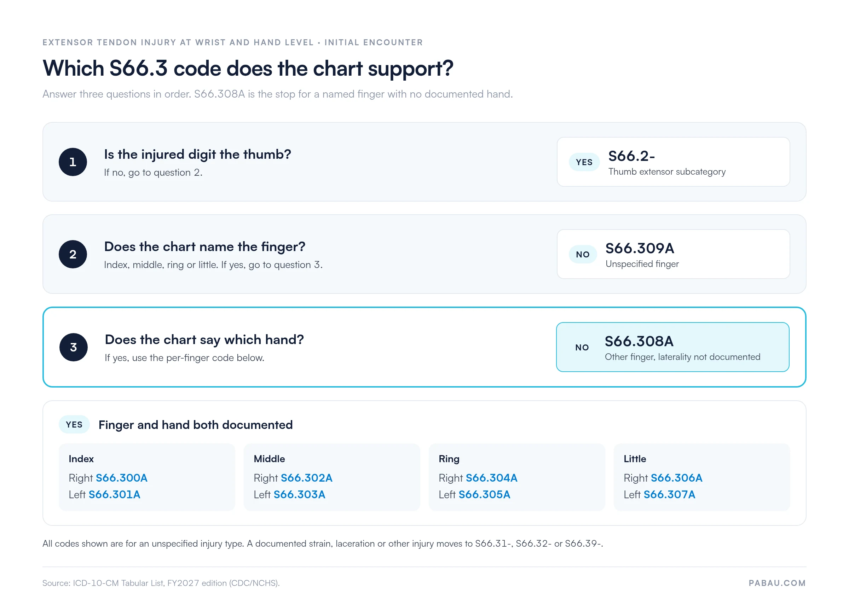
Task: Select the S66.2- thumb extensor subcategory card
Action: click(x=673, y=162)
